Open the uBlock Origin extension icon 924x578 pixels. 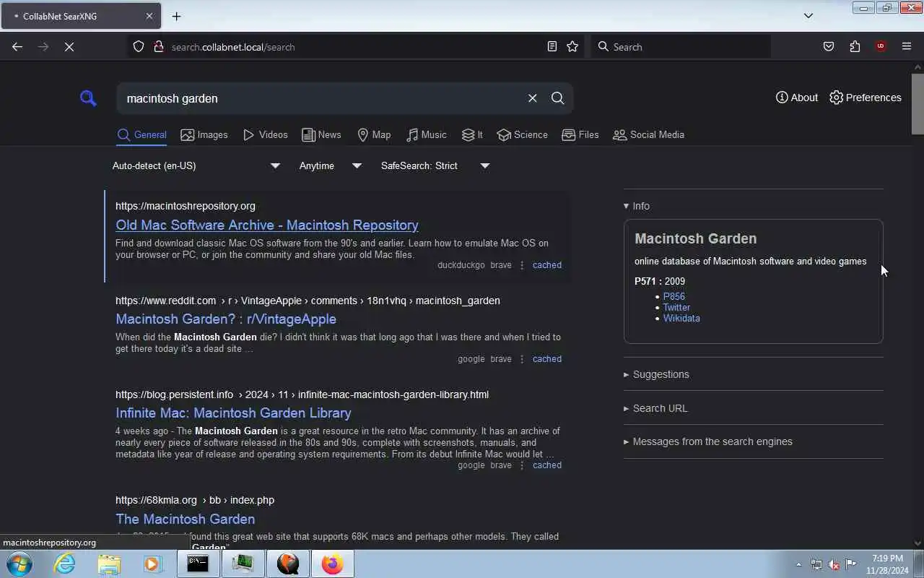pyautogui.click(x=881, y=47)
